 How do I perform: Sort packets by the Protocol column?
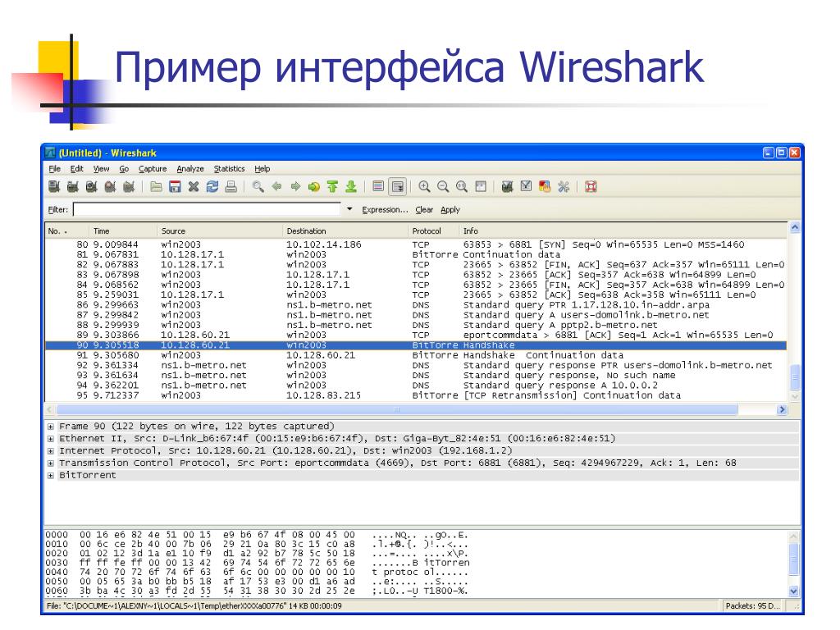[x=433, y=231]
